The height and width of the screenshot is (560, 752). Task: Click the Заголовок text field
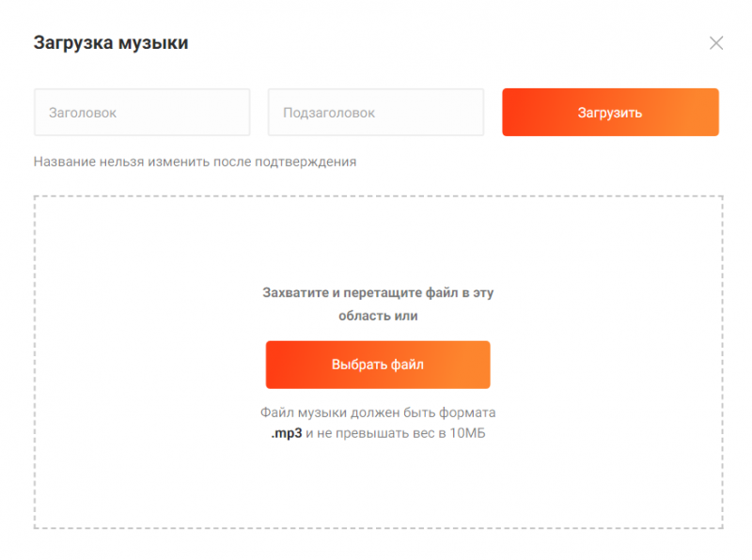[x=142, y=113]
